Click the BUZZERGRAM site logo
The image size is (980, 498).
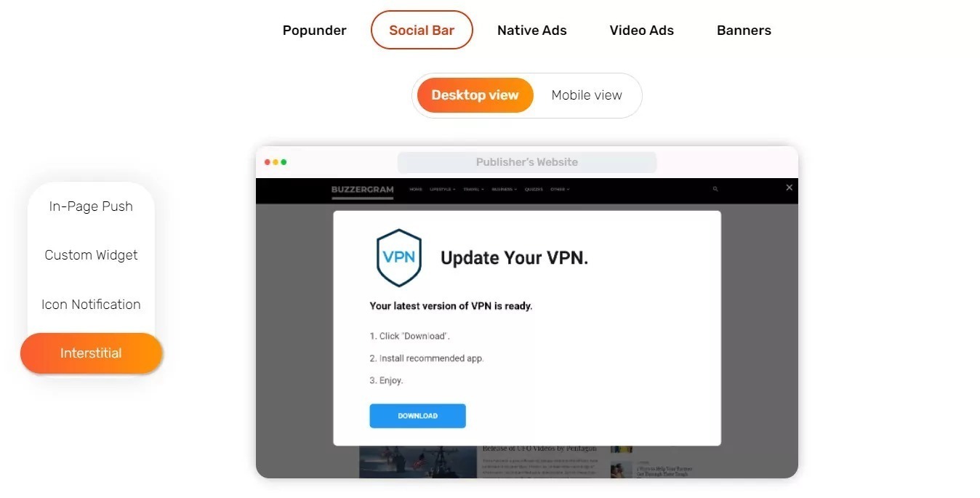pyautogui.click(x=362, y=189)
